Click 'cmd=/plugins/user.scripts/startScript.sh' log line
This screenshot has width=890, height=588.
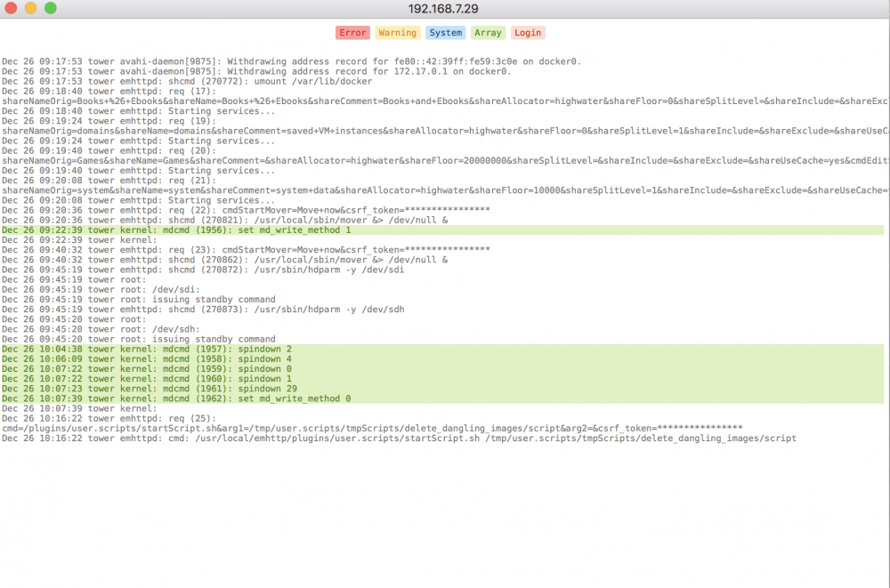[372, 428]
